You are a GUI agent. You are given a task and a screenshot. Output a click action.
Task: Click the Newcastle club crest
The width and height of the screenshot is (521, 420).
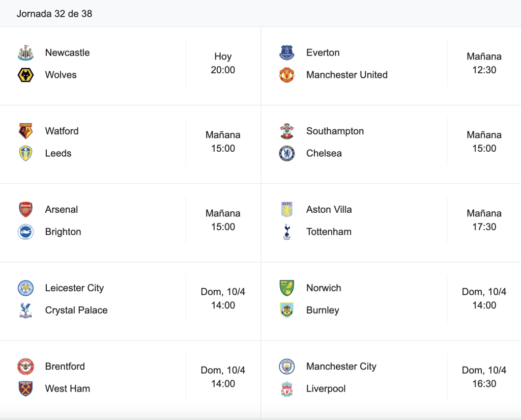pyautogui.click(x=25, y=53)
